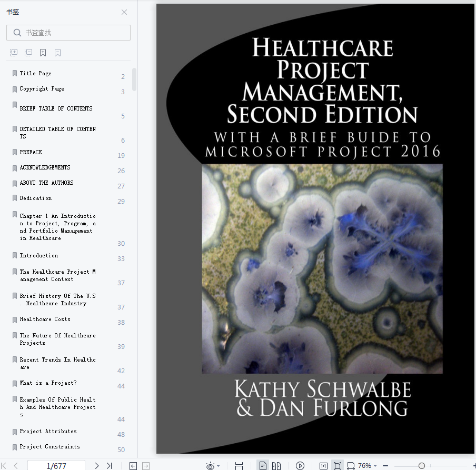Go to first page button

(x=4, y=465)
